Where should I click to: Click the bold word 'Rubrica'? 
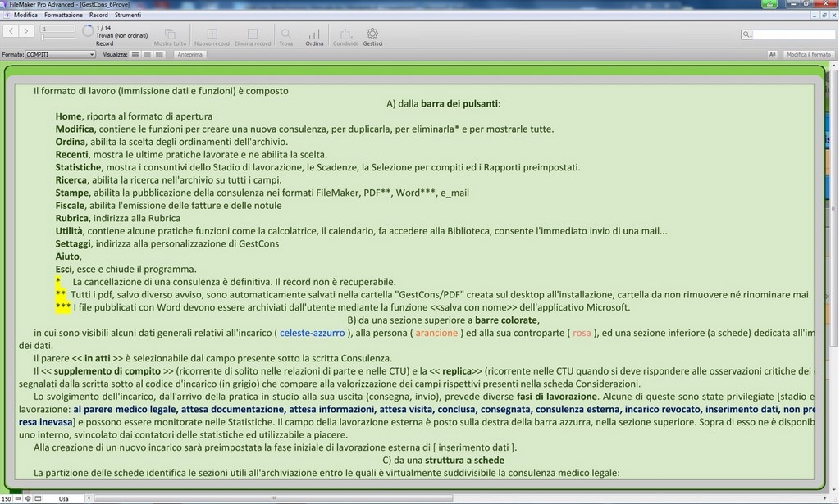(x=72, y=218)
